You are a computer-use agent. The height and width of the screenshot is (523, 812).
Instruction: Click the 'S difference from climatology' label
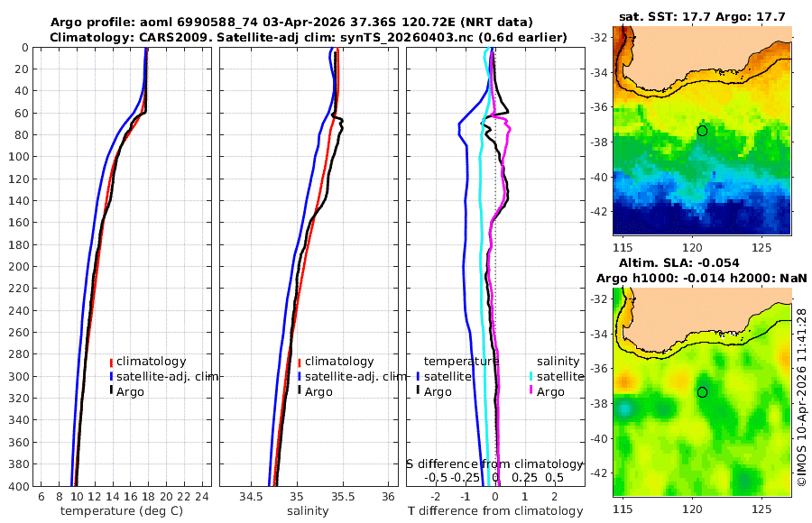pos(494,464)
